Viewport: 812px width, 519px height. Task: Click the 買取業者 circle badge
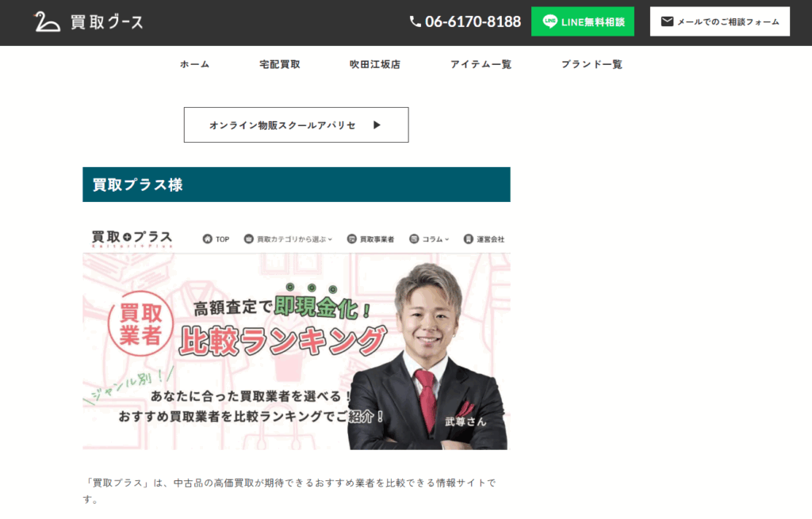pos(140,324)
